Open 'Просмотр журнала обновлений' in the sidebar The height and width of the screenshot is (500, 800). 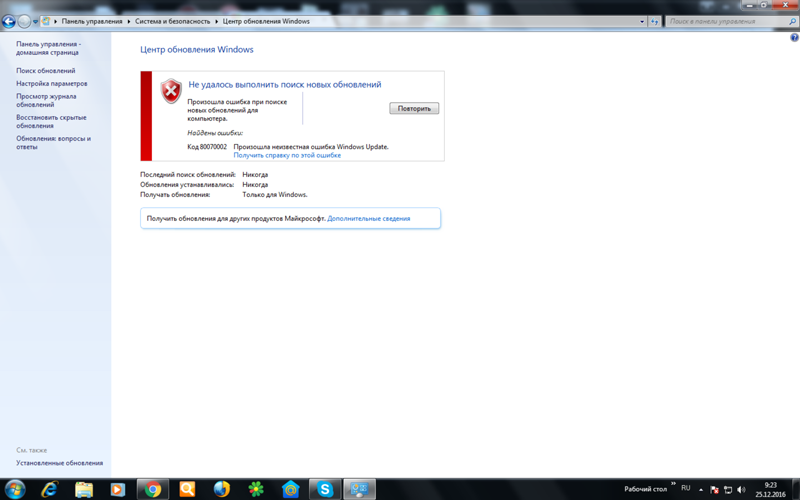pos(46,101)
